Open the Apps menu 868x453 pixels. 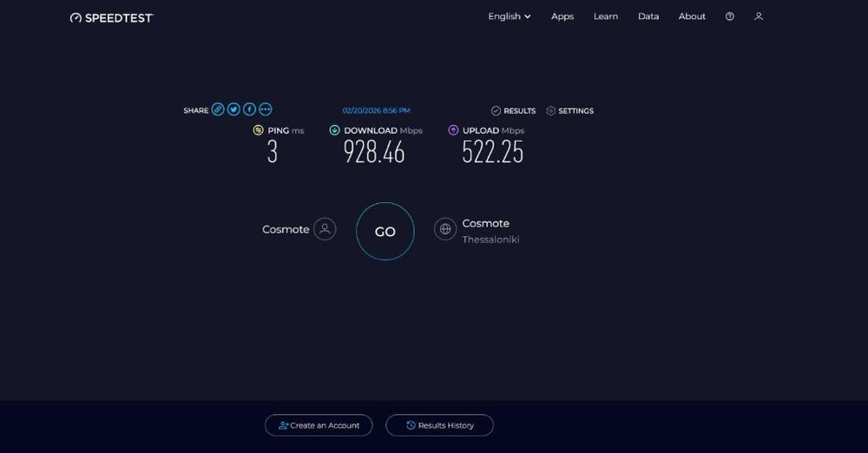pos(562,16)
